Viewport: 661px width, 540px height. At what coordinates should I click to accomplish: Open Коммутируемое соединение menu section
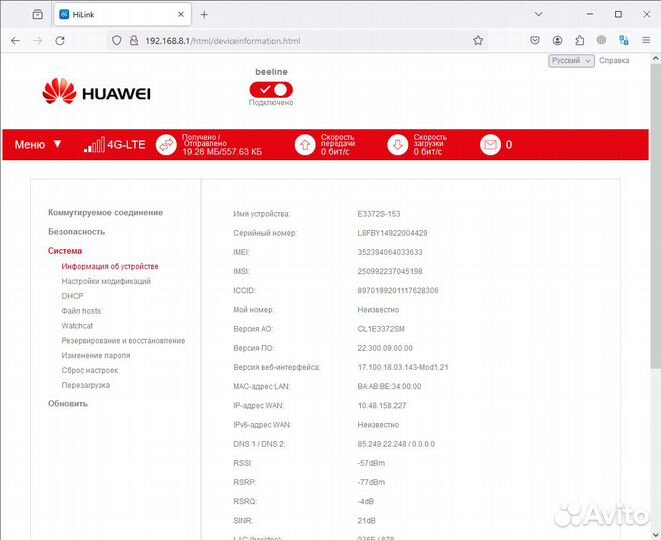pos(105,212)
